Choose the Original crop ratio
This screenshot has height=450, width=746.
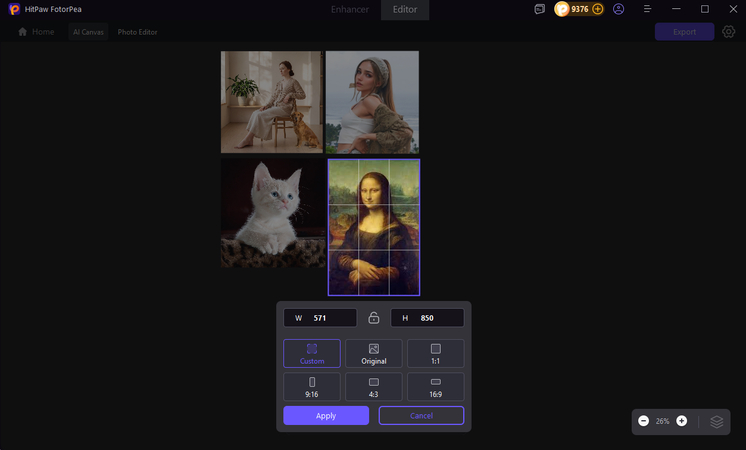(x=374, y=353)
